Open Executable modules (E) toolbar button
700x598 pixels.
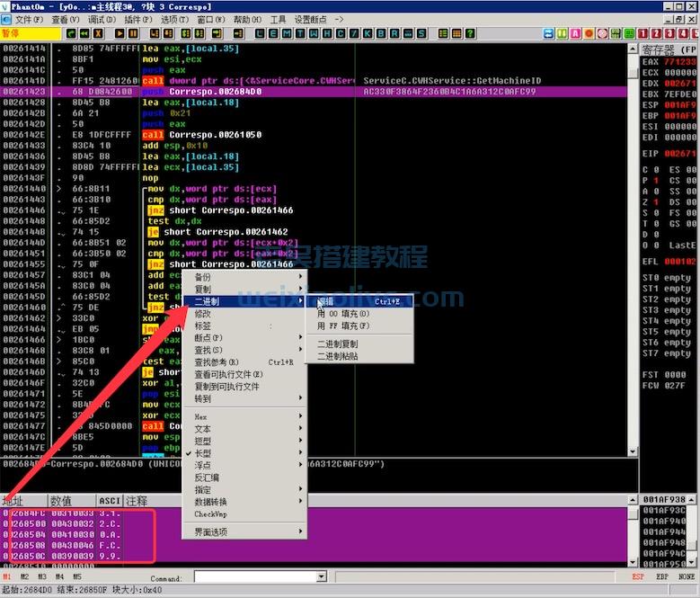274,33
